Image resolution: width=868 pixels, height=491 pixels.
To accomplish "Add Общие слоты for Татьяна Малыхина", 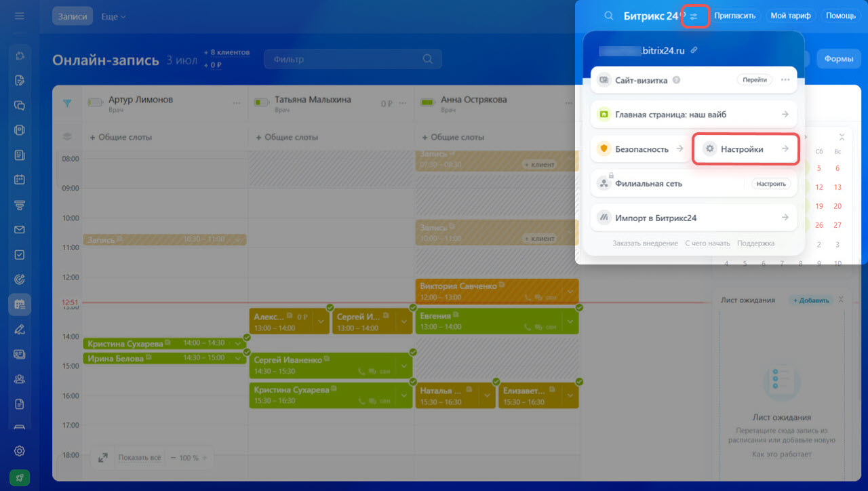I will coord(287,137).
